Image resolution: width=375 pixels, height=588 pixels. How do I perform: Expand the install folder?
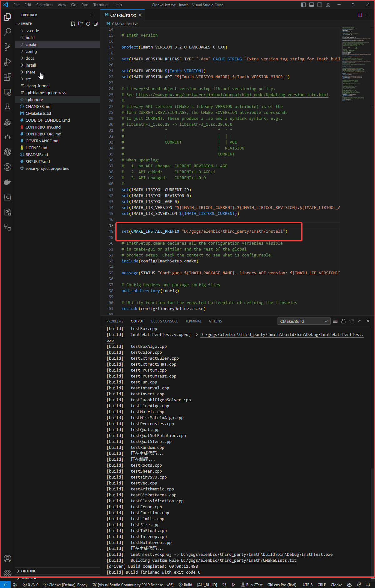[x=58, y=65]
